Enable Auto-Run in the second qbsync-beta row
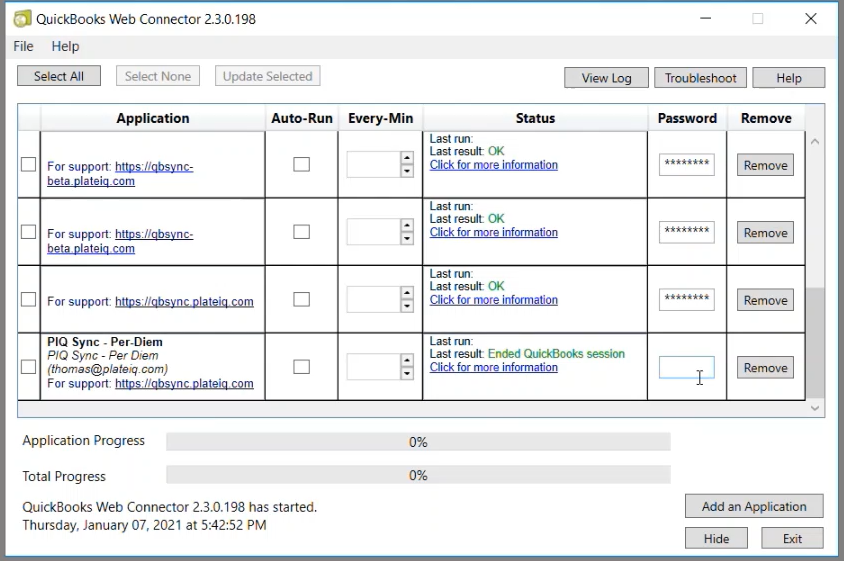 click(301, 232)
